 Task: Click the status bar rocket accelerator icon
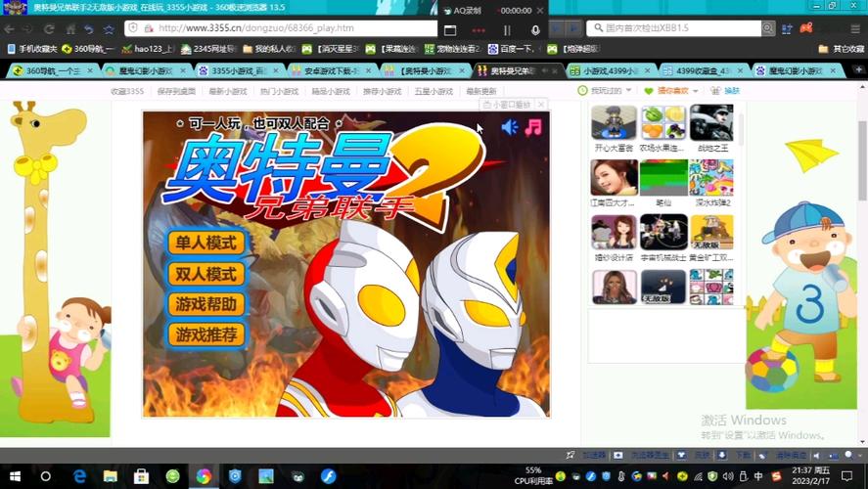coord(571,455)
